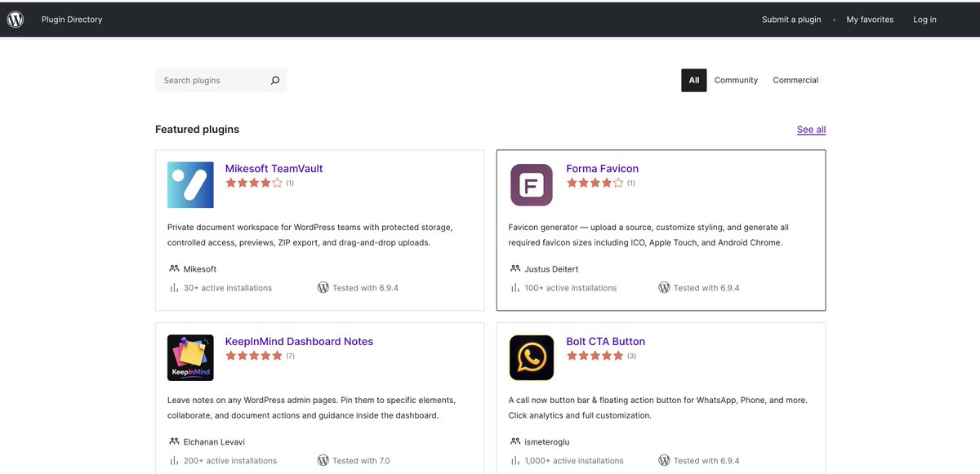Open Mikesoft TeamVault plugin icon
The height and width of the screenshot is (474, 980).
(x=190, y=184)
